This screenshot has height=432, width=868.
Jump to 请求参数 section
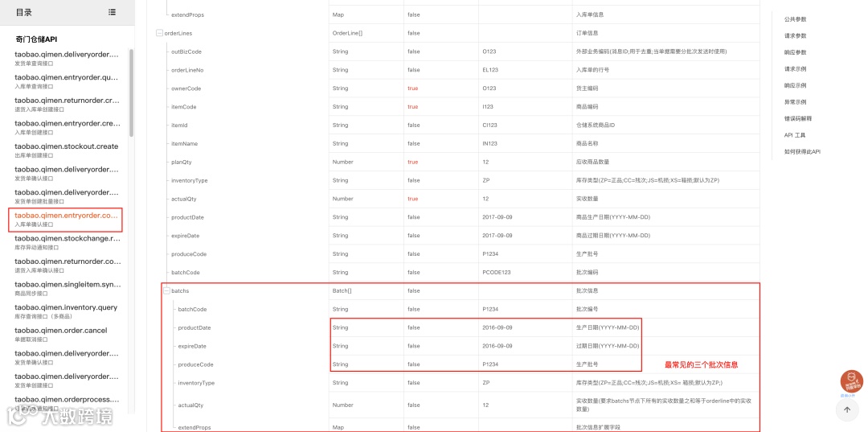click(795, 35)
